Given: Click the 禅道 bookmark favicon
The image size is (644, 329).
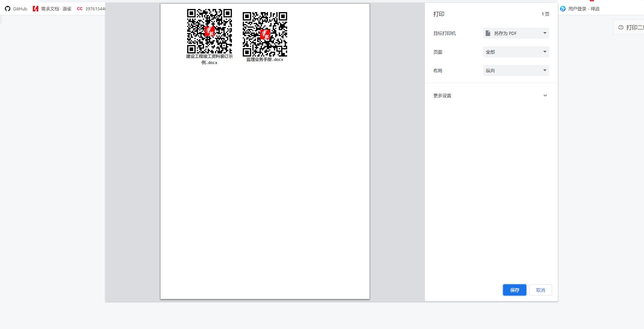Looking at the screenshot, I should coord(563,9).
